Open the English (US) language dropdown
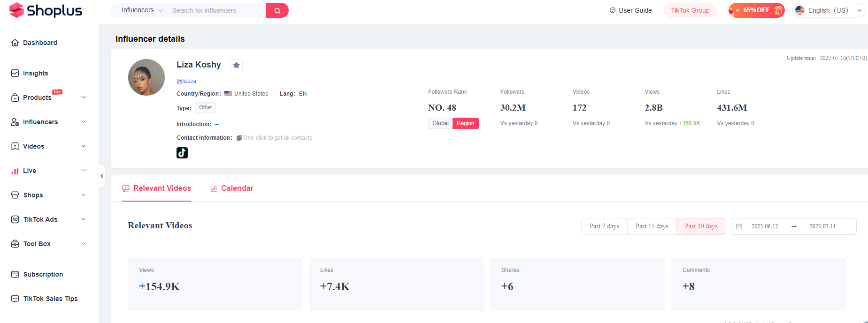Screen dimensions: 868x323 pyautogui.click(x=829, y=10)
